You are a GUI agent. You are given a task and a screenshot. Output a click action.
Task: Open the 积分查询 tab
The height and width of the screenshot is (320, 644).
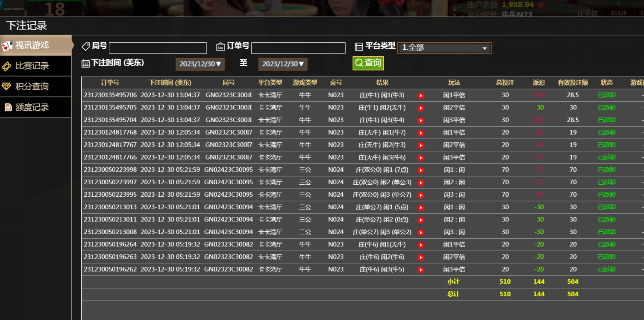click(x=35, y=86)
